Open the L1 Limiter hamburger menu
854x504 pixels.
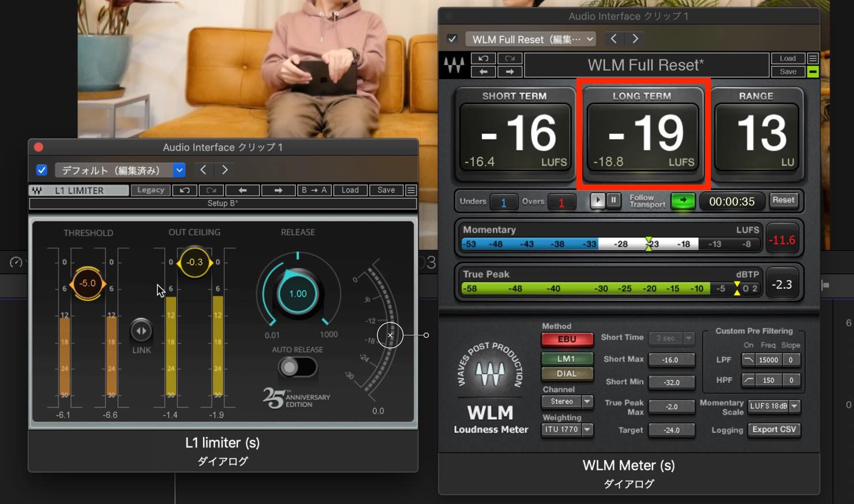tap(411, 190)
